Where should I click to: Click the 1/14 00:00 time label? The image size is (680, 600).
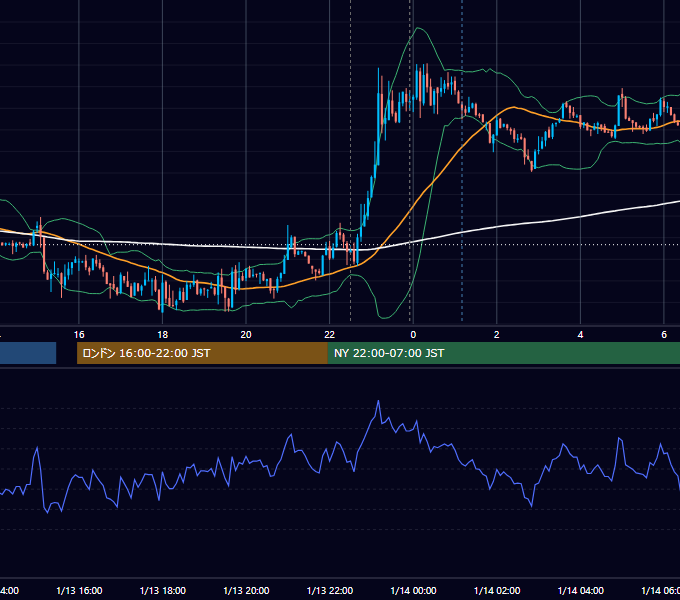pos(413,590)
